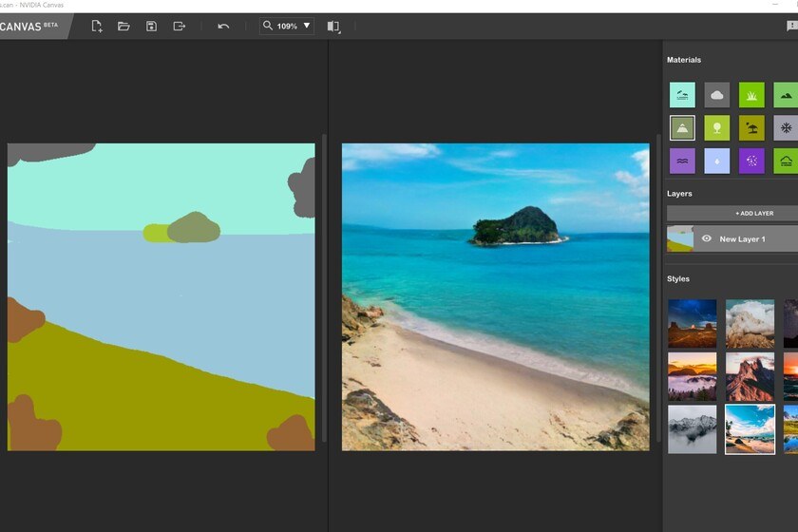Choose the snow material

[786, 128]
